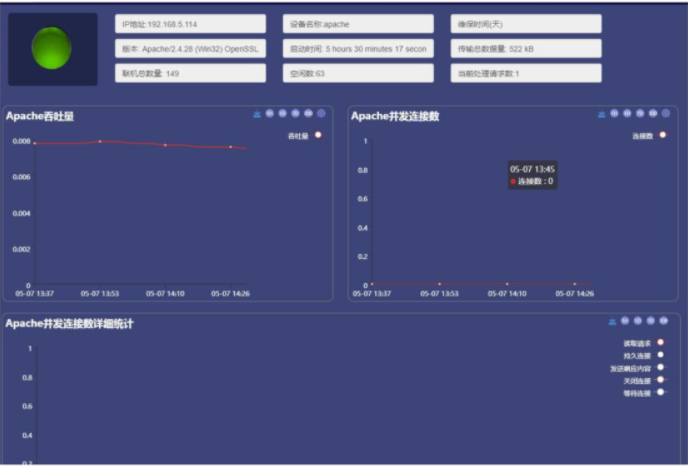Click the green status light indicator
The width and height of the screenshot is (688, 466).
51,48
